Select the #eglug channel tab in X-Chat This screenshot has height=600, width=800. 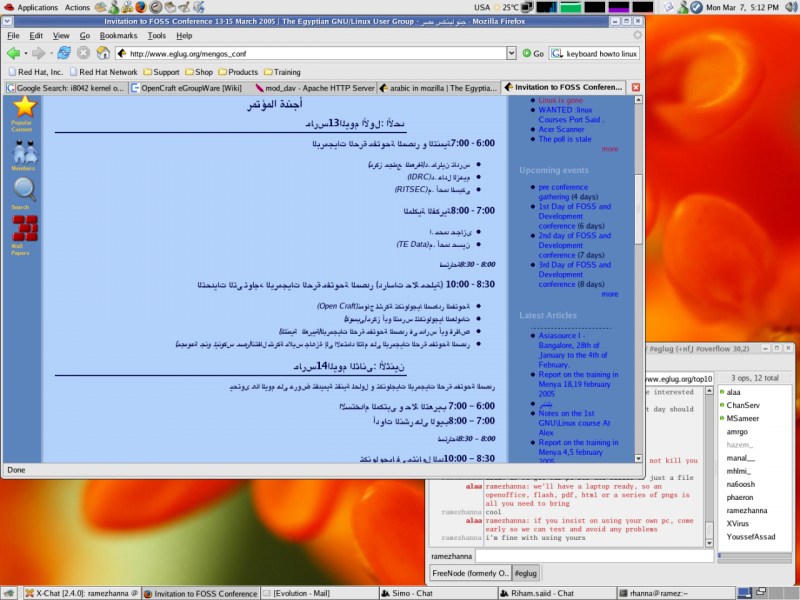tap(524, 573)
